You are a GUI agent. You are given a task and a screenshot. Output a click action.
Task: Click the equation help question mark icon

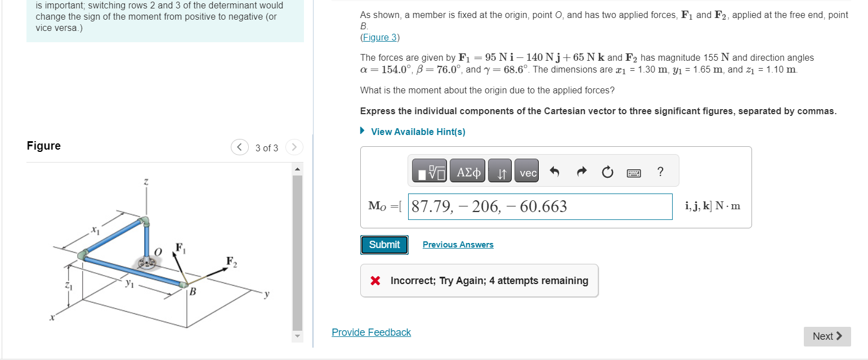pos(660,172)
